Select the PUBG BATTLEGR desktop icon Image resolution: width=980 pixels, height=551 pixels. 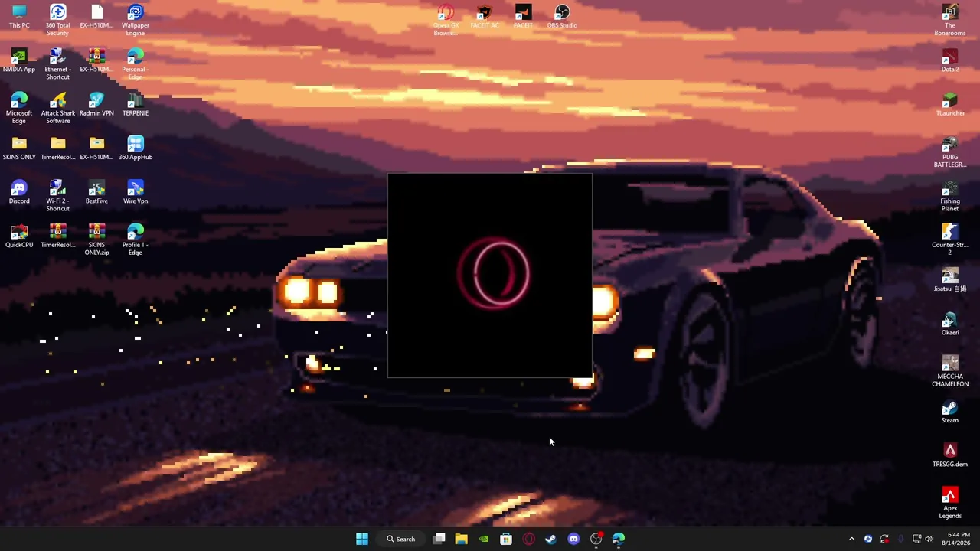950,152
